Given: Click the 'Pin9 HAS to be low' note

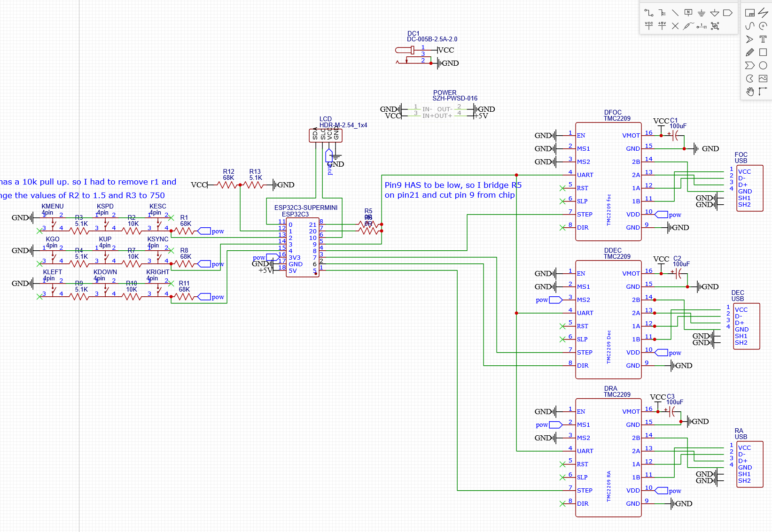Looking at the screenshot, I should (453, 190).
